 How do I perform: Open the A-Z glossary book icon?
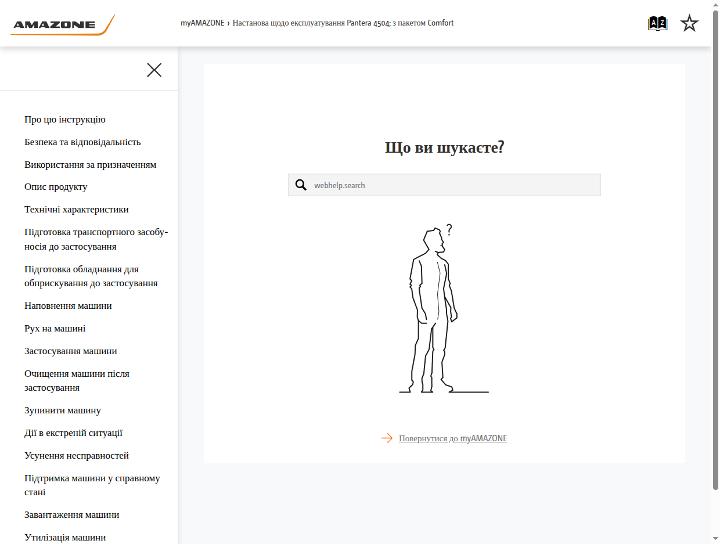click(x=657, y=23)
